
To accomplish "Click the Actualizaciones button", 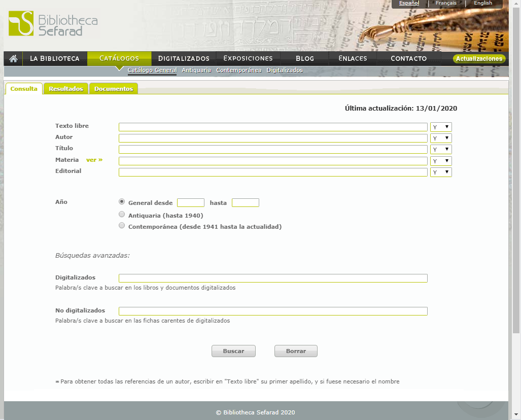I will point(479,59).
